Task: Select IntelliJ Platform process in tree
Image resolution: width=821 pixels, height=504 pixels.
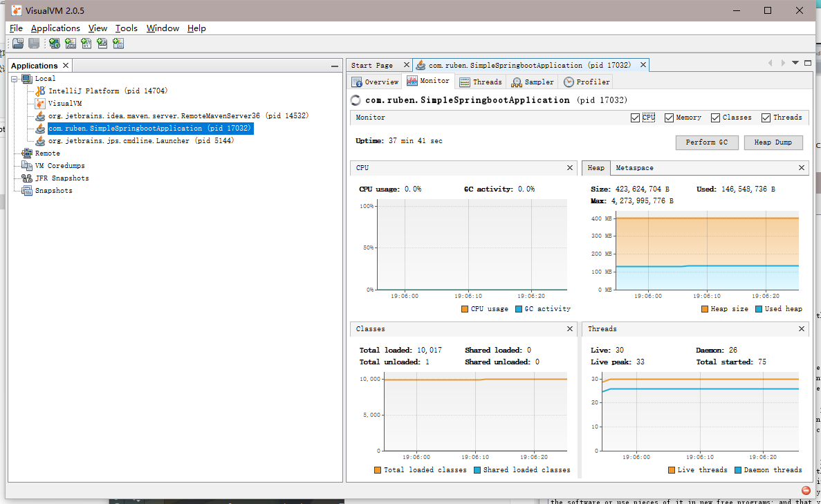Action: tap(107, 91)
